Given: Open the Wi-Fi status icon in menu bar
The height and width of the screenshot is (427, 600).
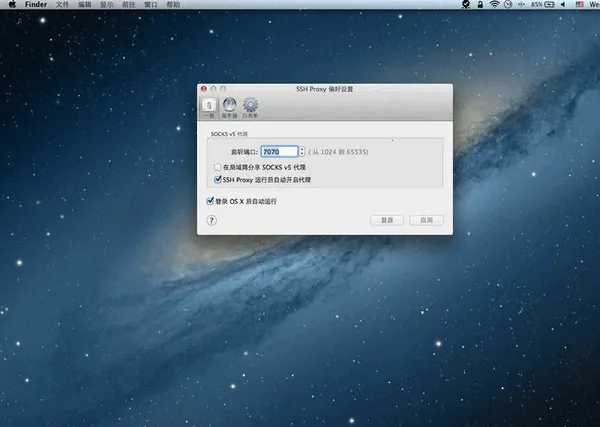Looking at the screenshot, I should (x=493, y=5).
